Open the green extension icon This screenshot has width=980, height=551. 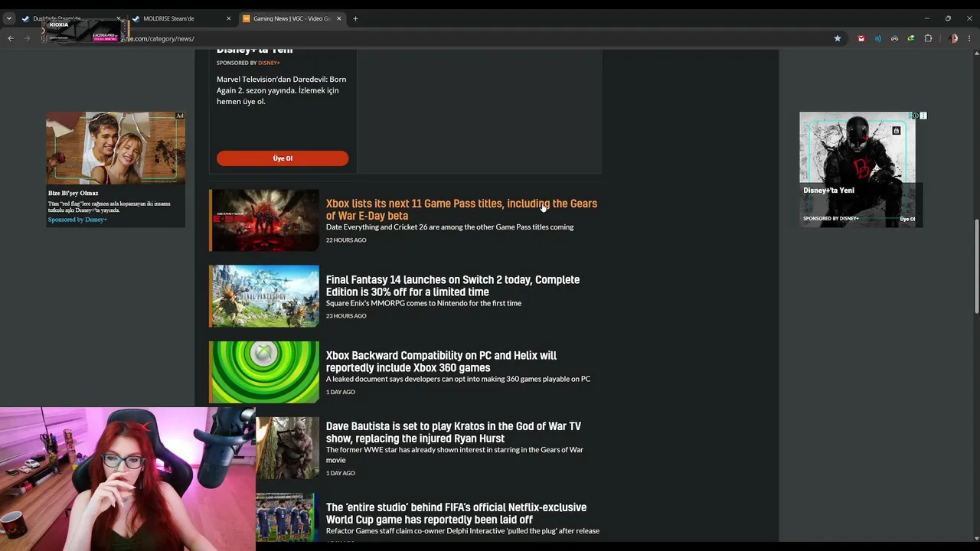click(x=911, y=38)
